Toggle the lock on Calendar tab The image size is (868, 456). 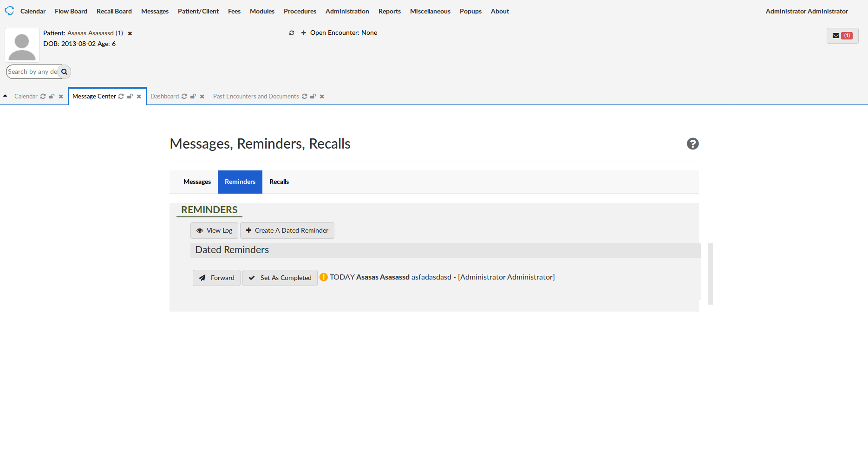point(52,96)
